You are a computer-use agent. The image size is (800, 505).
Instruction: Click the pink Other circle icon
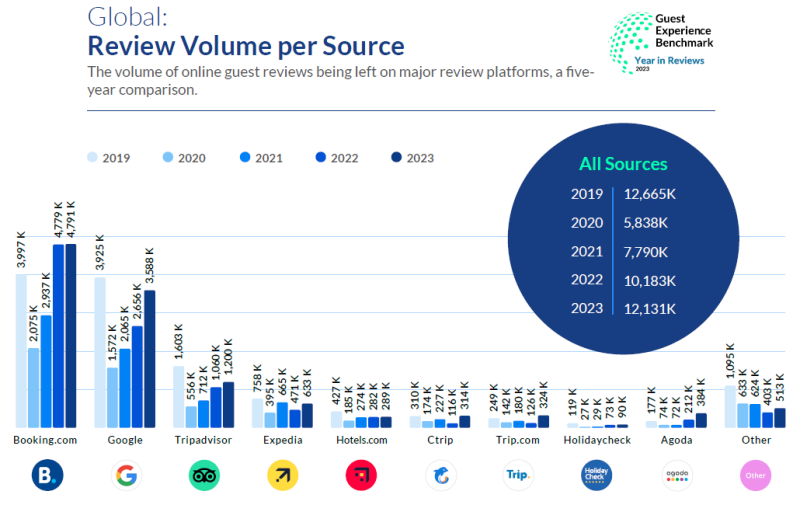[x=756, y=475]
